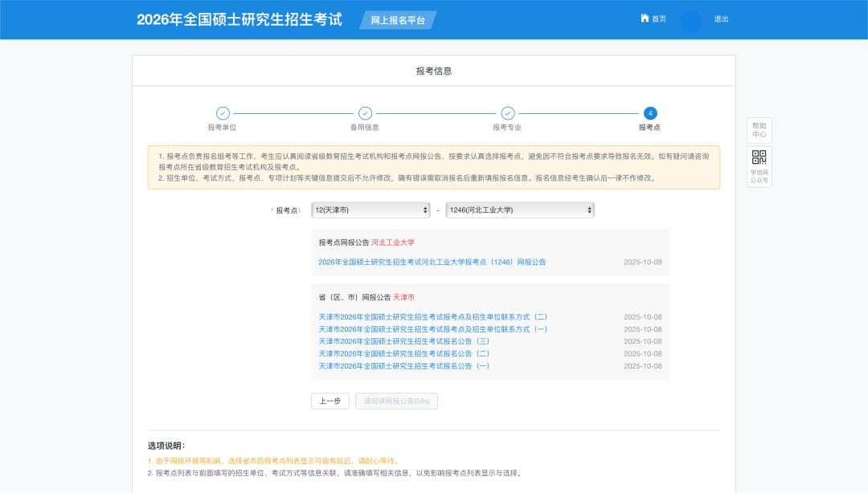
Task: Open the 帮助中心 side panel button
Action: pyautogui.click(x=759, y=130)
